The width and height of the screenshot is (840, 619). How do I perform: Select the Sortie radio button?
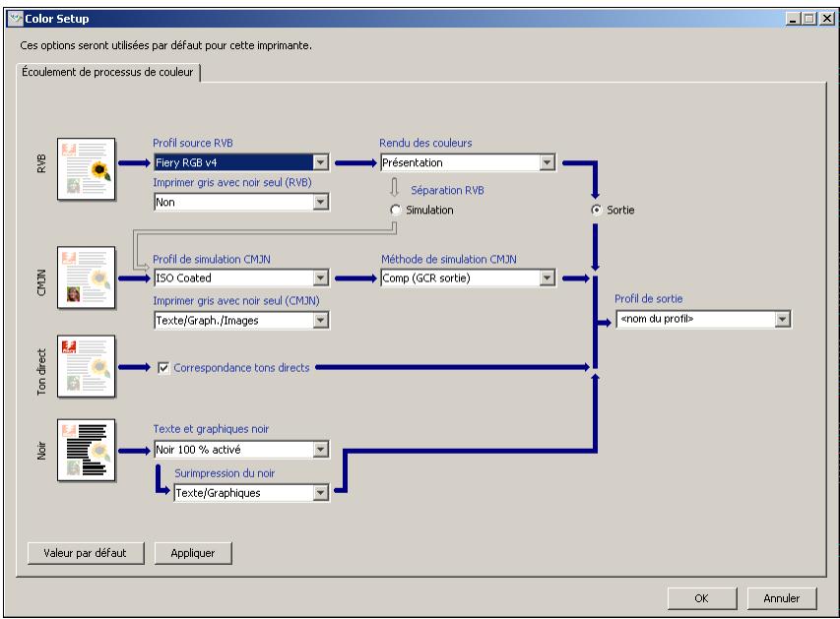point(596,210)
